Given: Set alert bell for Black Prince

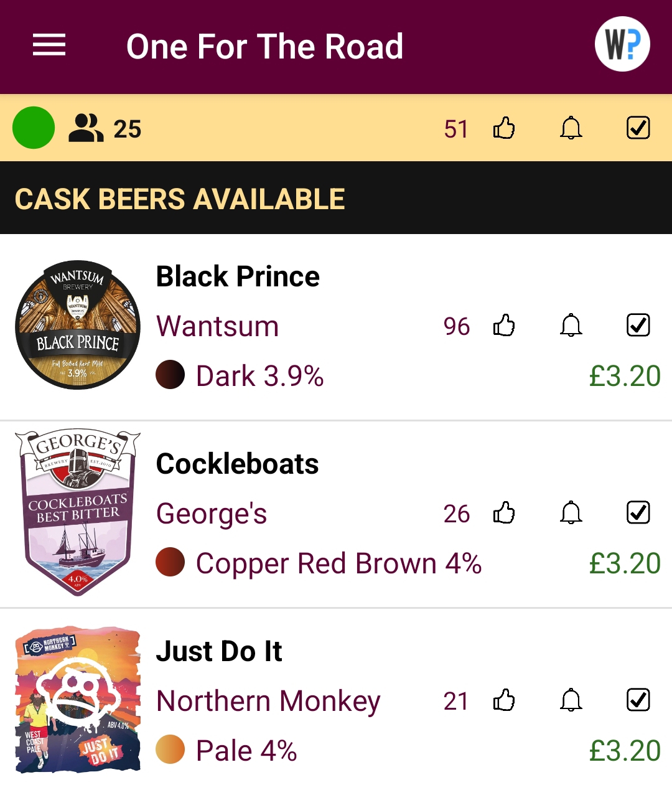Looking at the screenshot, I should pos(571,326).
